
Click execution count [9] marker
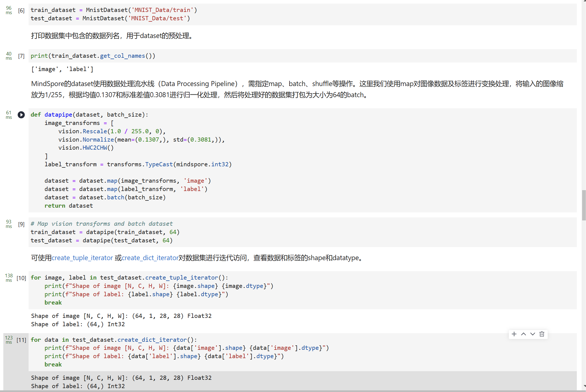coord(21,224)
